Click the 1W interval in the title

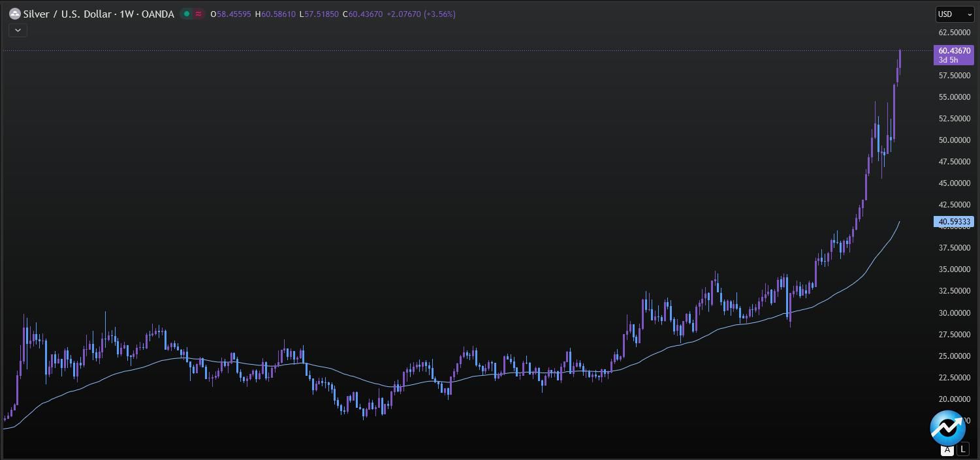coord(126,14)
